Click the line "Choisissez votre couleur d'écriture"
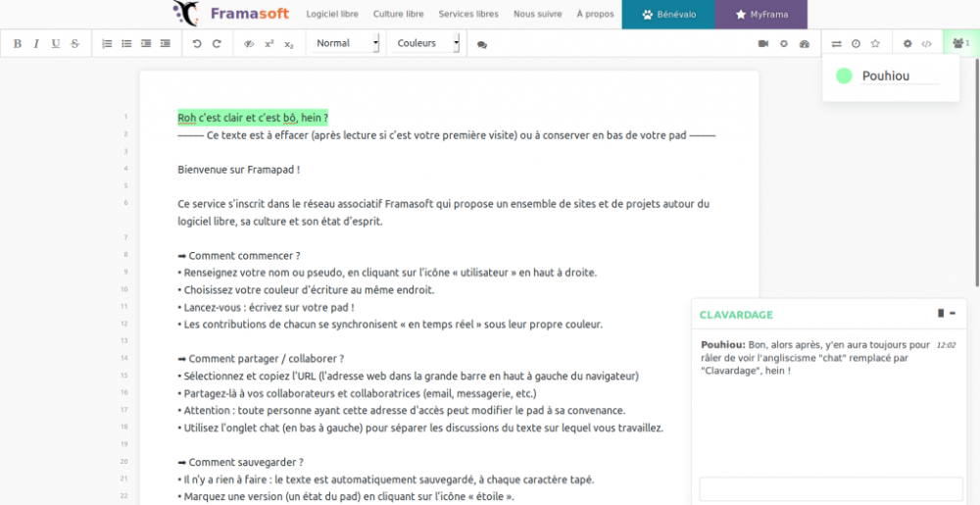Screen dimensions: 980x505 (x=306, y=290)
